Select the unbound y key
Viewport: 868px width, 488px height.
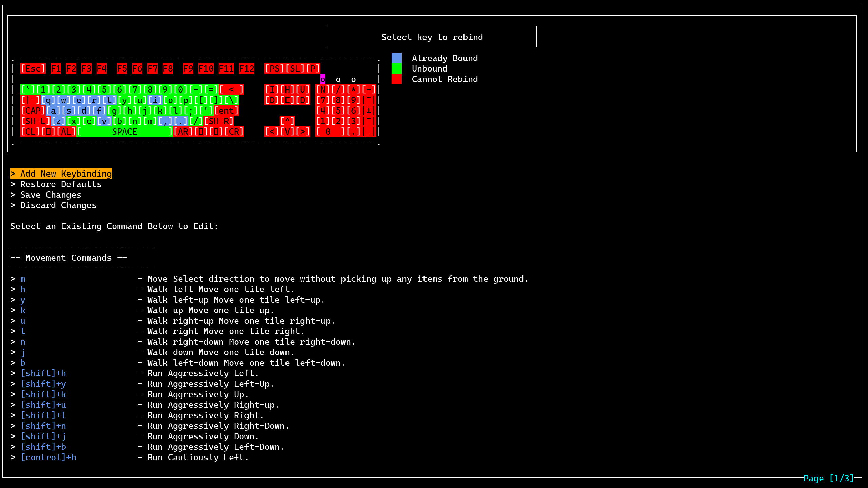click(x=124, y=100)
